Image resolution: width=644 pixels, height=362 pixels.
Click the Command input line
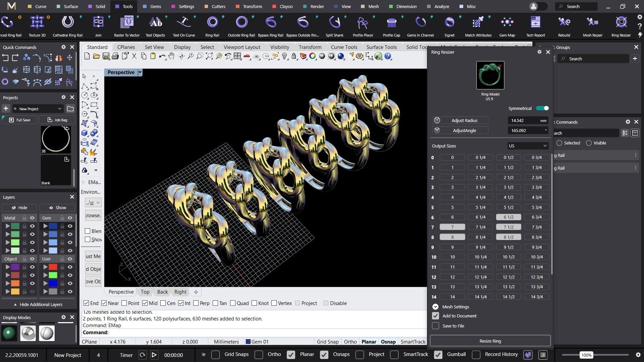click(x=255, y=333)
